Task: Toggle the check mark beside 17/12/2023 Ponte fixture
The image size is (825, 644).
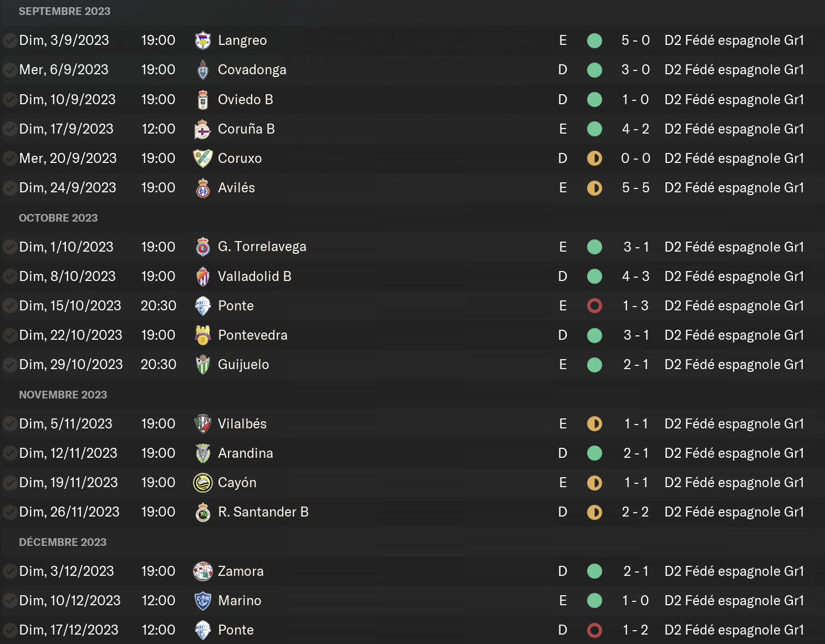Action: (x=9, y=630)
